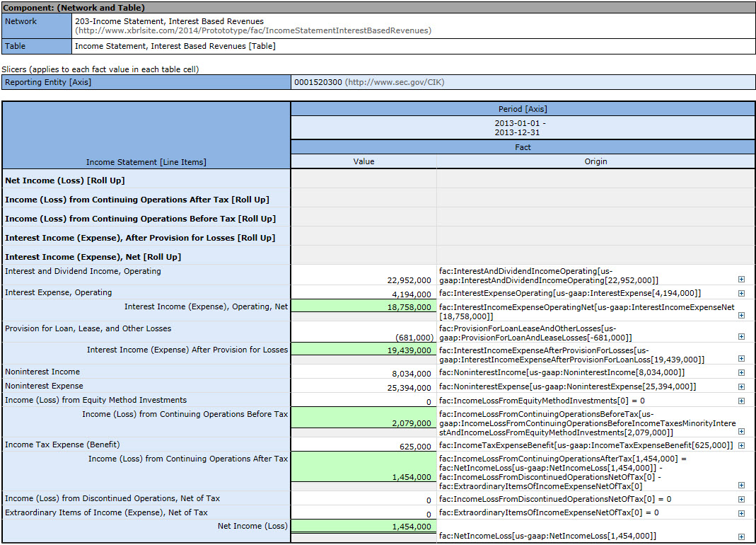Click the sec.gov CIK link
This screenshot has height=545, width=756.
tap(395, 82)
